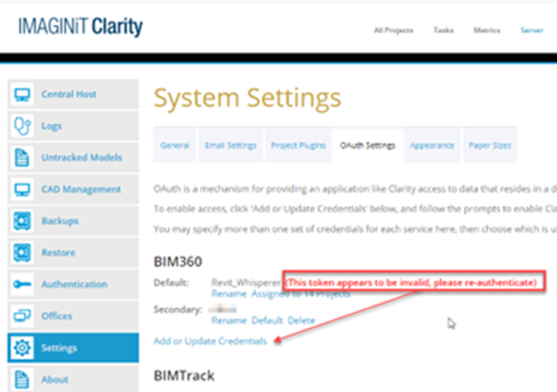Delete the Secondary BIM360 credential
557x392 pixels.
(301, 320)
